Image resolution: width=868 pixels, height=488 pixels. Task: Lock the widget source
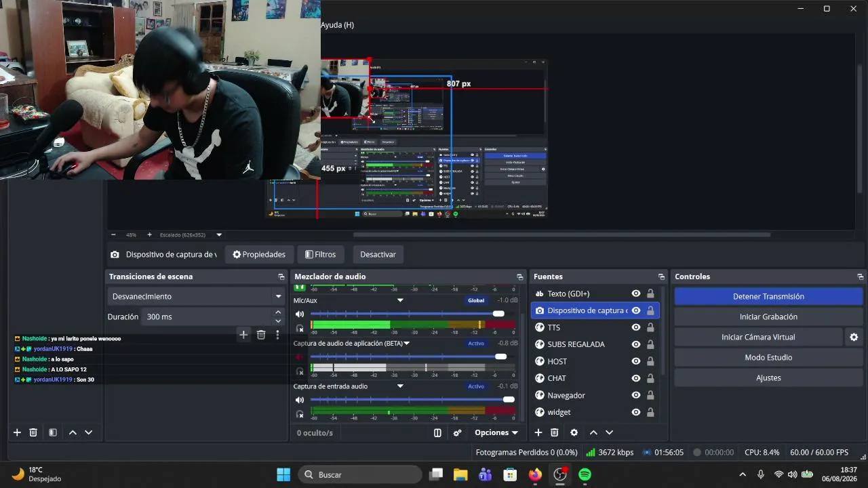click(x=650, y=412)
